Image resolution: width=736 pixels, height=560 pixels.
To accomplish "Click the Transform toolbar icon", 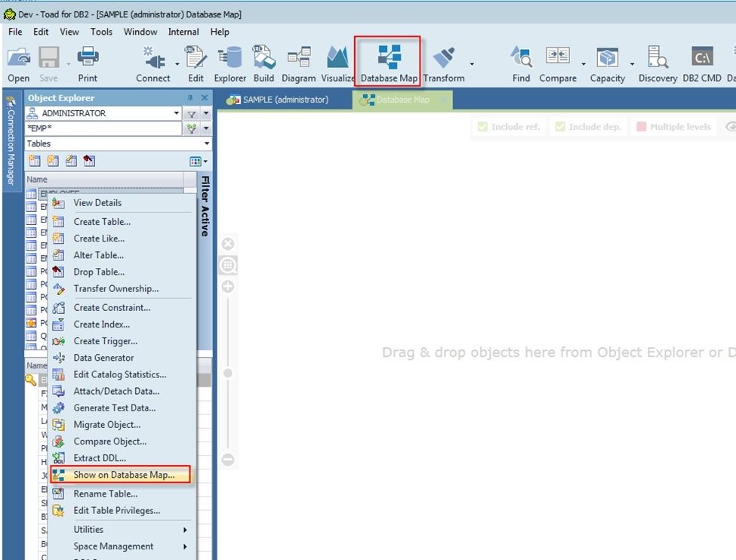I will (x=444, y=57).
